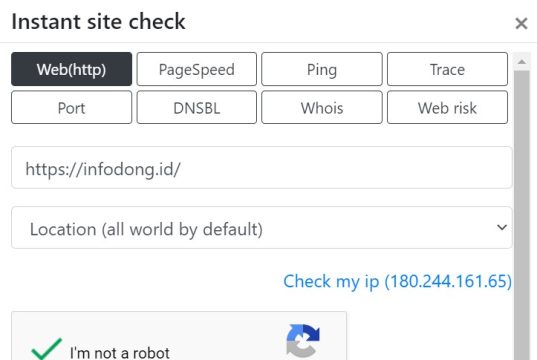
Task: Click the vertical scrollbar track
Action: (x=522, y=215)
